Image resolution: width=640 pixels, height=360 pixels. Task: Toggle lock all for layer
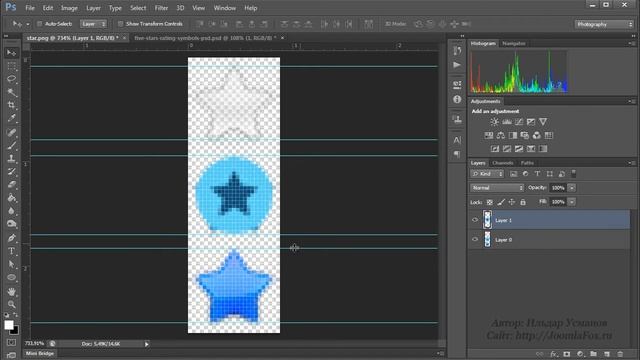[x=523, y=202]
